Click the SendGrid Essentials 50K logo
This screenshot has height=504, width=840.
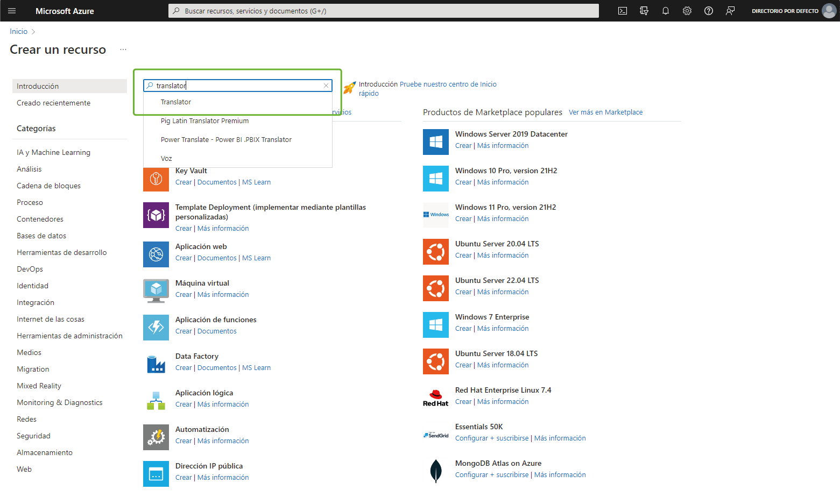(436, 435)
